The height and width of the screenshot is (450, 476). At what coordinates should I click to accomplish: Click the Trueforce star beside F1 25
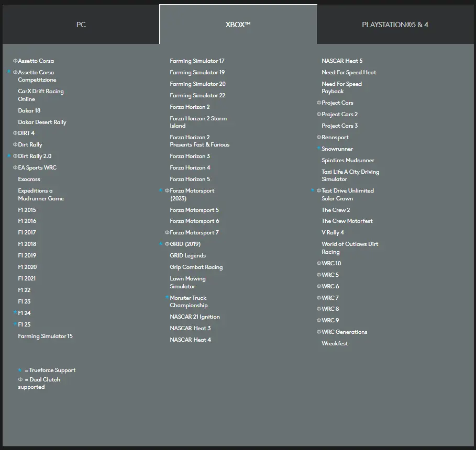(15, 324)
